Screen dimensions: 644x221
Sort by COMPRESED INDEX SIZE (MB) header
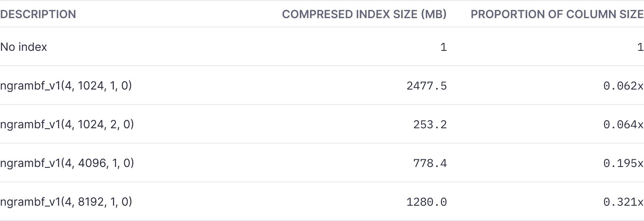coord(364,14)
